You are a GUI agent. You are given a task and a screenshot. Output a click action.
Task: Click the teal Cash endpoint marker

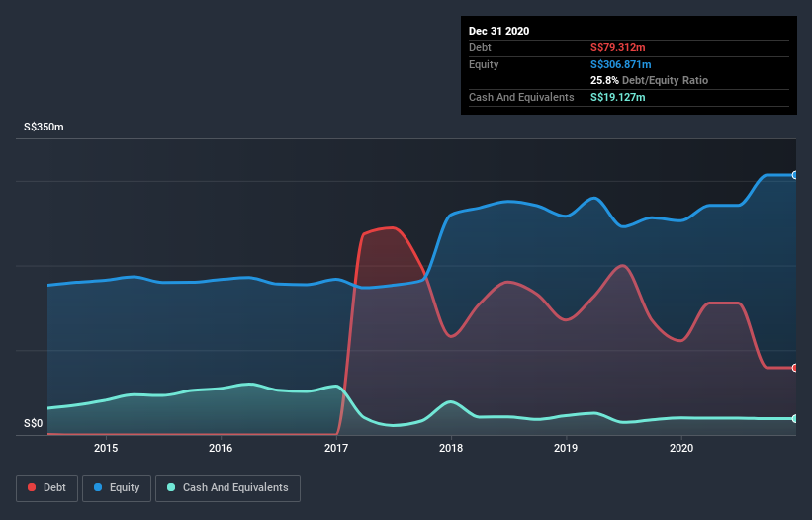click(795, 418)
